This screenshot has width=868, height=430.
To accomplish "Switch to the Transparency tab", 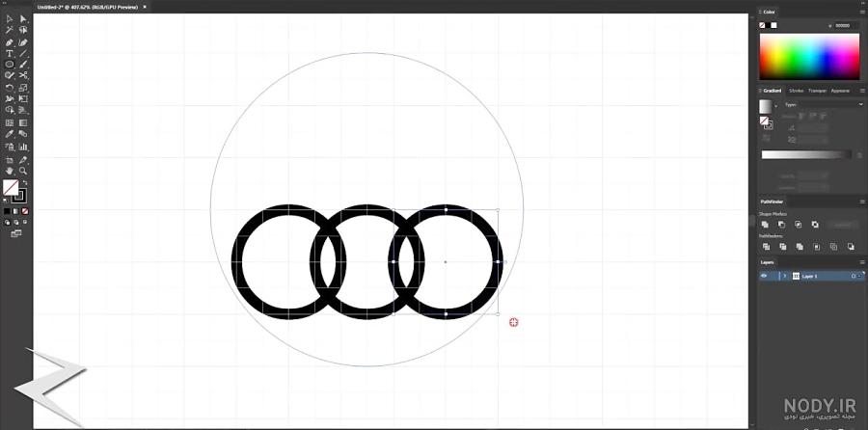I will [817, 91].
